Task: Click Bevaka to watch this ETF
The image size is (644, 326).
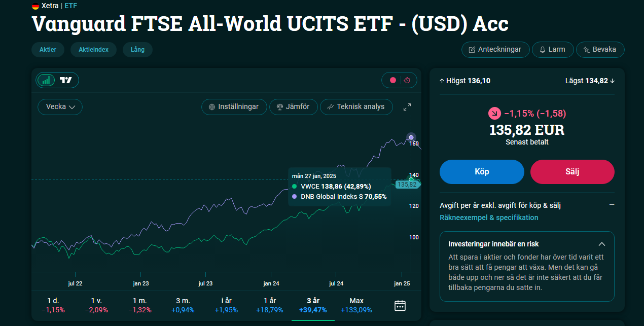Action: [600, 50]
